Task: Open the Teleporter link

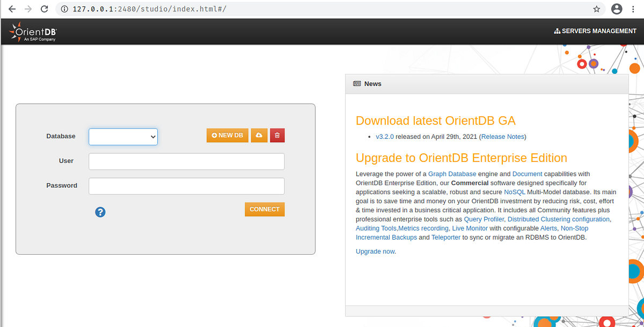Action: pyautogui.click(x=446, y=237)
